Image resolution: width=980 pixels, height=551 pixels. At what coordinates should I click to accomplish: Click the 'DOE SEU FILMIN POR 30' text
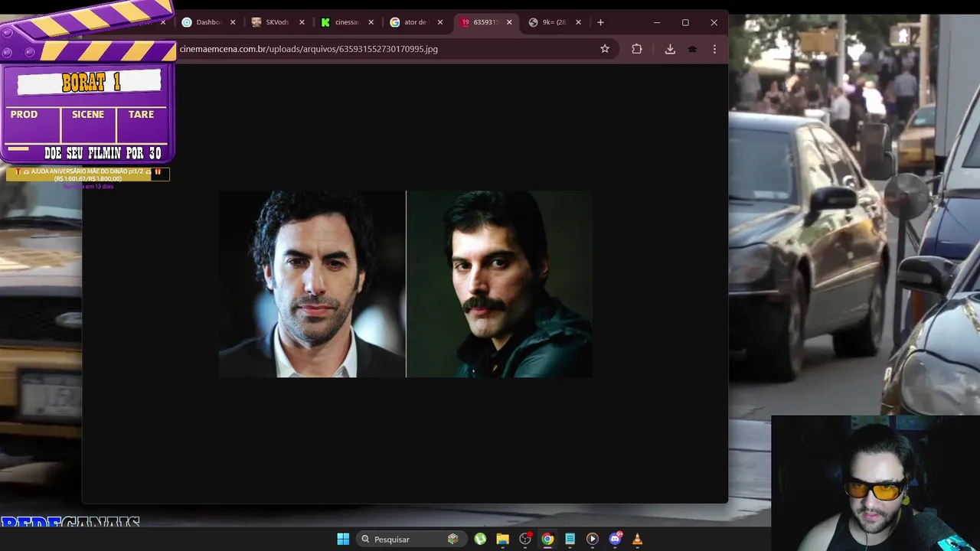tap(103, 153)
